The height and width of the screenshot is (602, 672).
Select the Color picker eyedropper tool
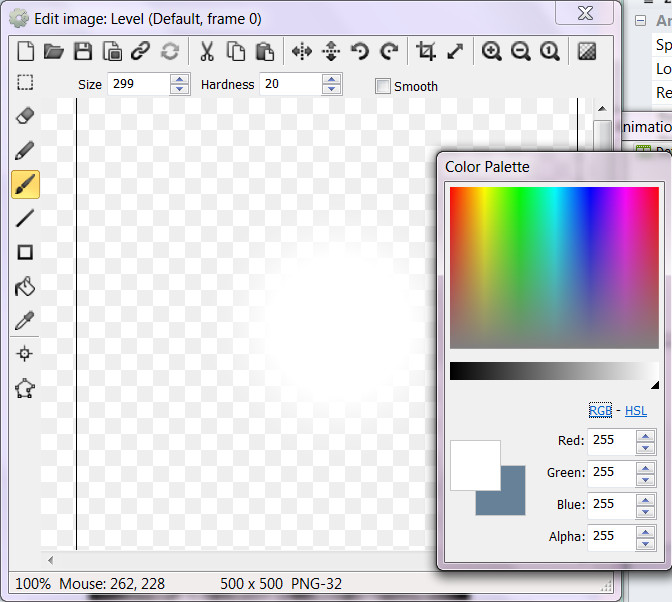(x=25, y=320)
